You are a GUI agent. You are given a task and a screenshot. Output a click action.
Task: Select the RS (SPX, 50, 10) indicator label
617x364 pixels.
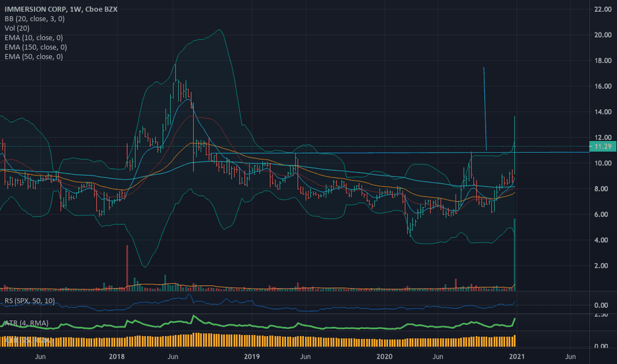point(30,301)
